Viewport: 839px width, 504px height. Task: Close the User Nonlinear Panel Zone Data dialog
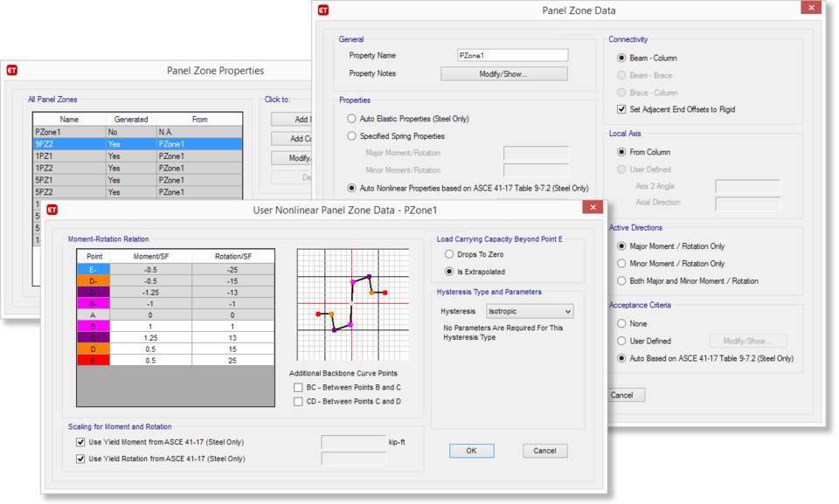pos(593,207)
